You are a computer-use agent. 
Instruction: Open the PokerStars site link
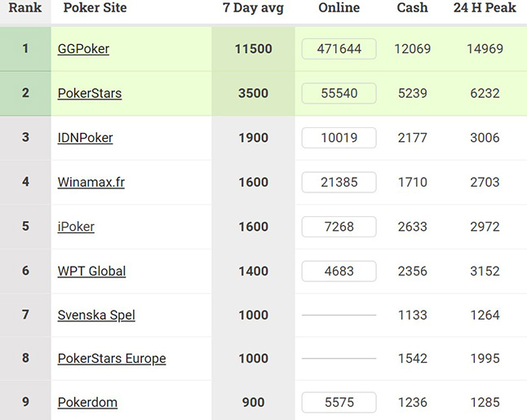click(90, 93)
